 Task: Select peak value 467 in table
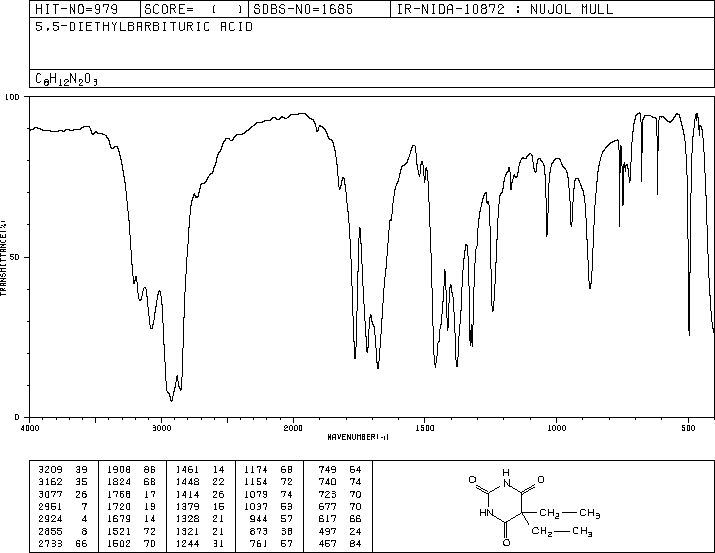point(327,543)
